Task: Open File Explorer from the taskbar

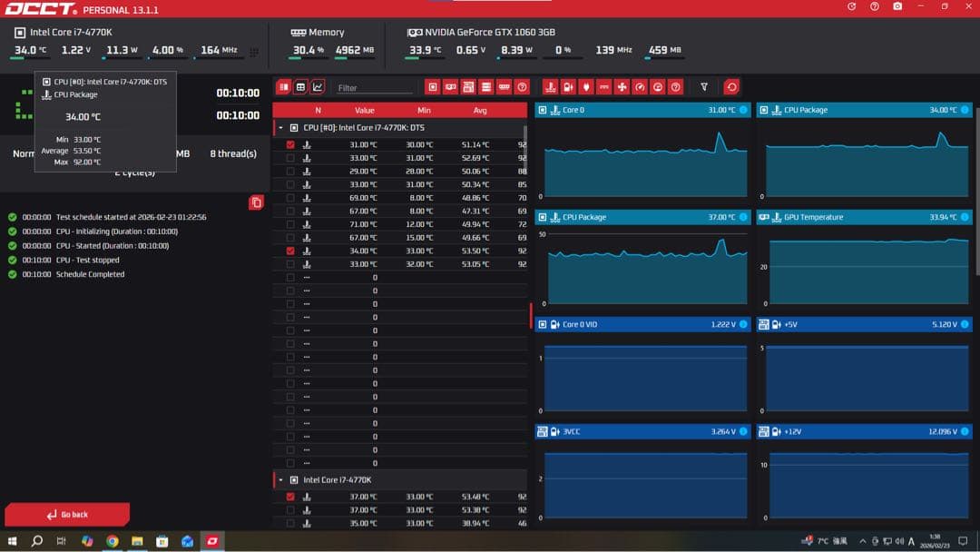Action: 138,541
